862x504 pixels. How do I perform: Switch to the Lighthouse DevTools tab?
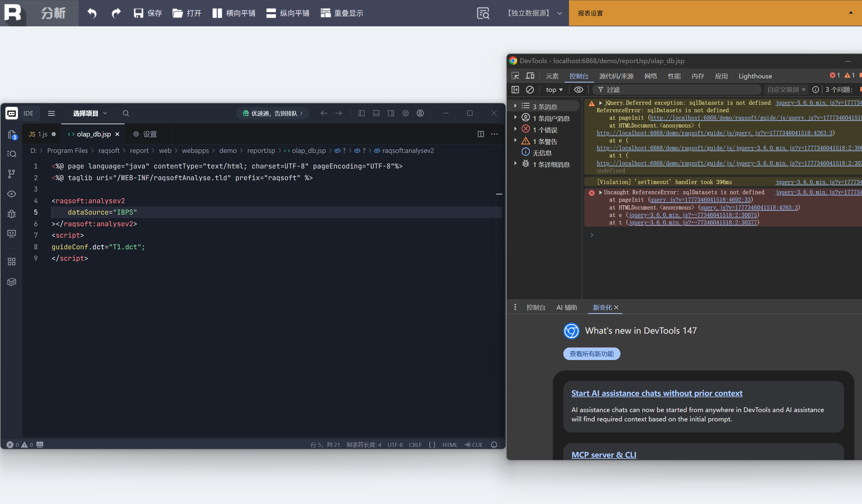pos(755,76)
